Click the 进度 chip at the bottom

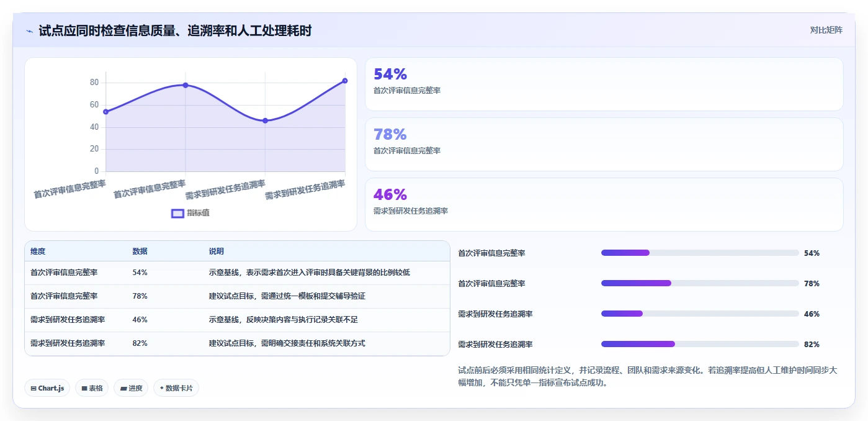coord(131,388)
